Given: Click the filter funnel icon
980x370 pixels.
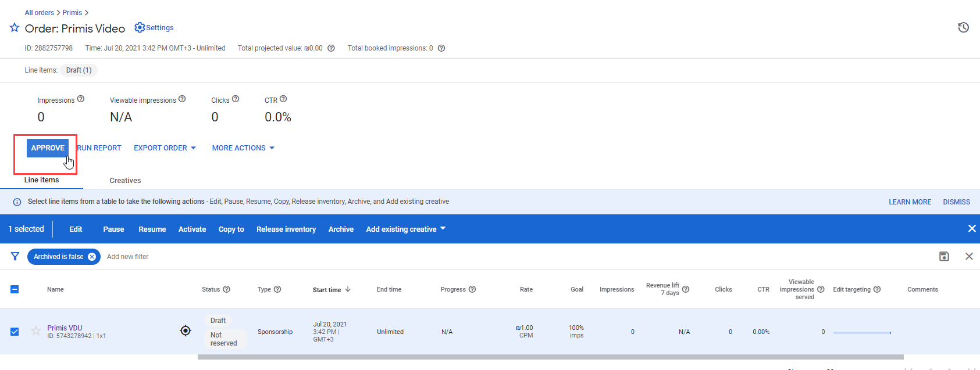Looking at the screenshot, I should tap(15, 256).
